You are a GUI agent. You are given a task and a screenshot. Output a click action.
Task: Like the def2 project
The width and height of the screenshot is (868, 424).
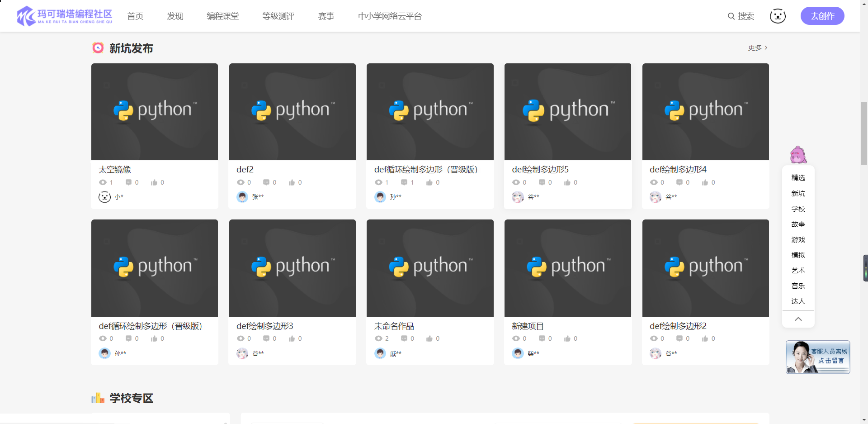click(292, 182)
